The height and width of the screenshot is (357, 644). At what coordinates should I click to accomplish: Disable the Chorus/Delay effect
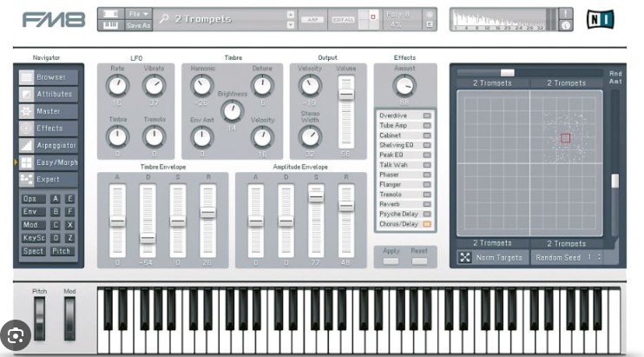[x=427, y=224]
